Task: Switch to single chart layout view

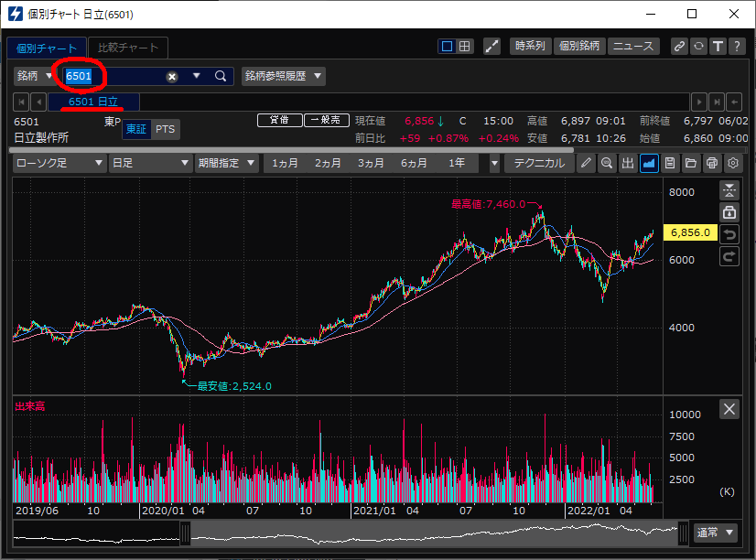Action: 447,47
